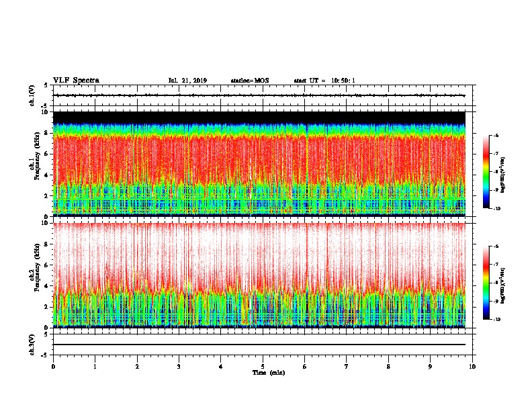Select the date text "Jul. 21, 2019"

click(x=187, y=81)
